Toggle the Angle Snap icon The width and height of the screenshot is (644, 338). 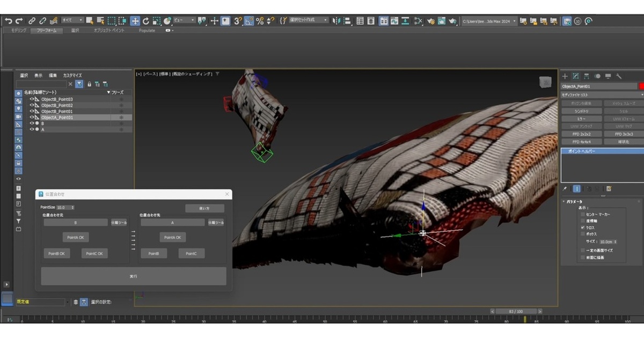pos(249,20)
